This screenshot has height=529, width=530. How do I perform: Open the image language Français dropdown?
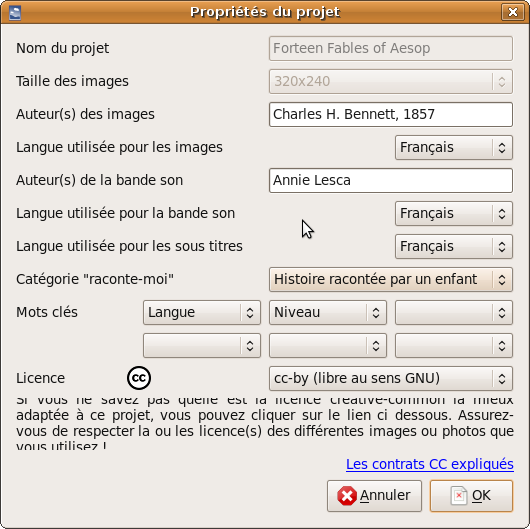454,147
